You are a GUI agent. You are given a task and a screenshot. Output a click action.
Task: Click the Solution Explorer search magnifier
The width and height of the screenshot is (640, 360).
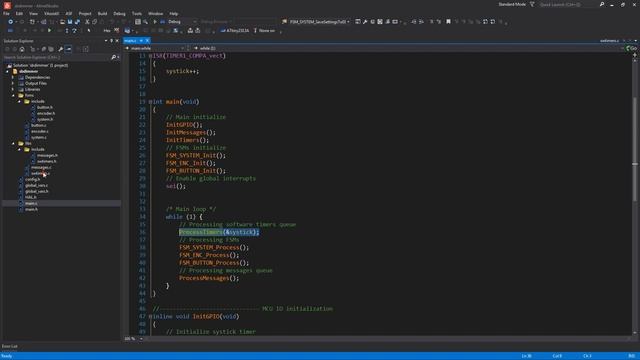tap(113, 58)
